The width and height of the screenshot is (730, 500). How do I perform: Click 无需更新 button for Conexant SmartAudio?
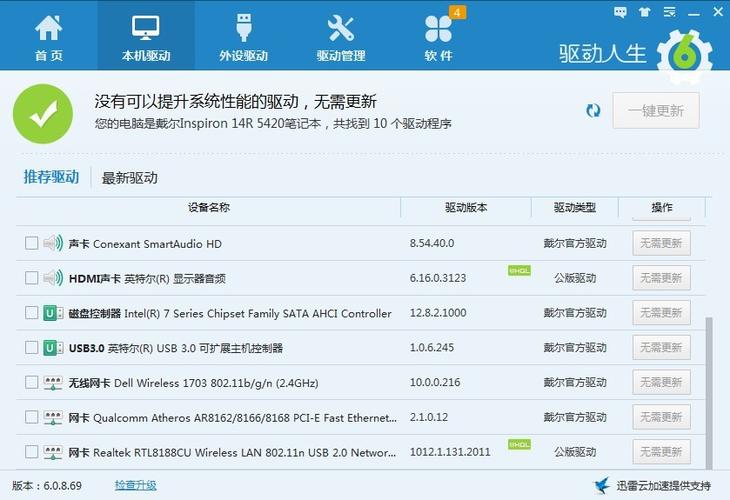click(x=661, y=243)
